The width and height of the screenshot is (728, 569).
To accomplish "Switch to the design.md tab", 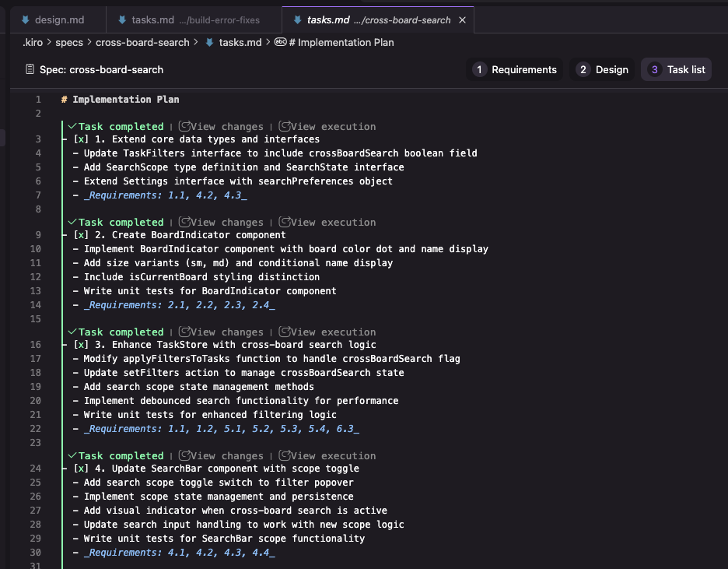I will pyautogui.click(x=58, y=19).
